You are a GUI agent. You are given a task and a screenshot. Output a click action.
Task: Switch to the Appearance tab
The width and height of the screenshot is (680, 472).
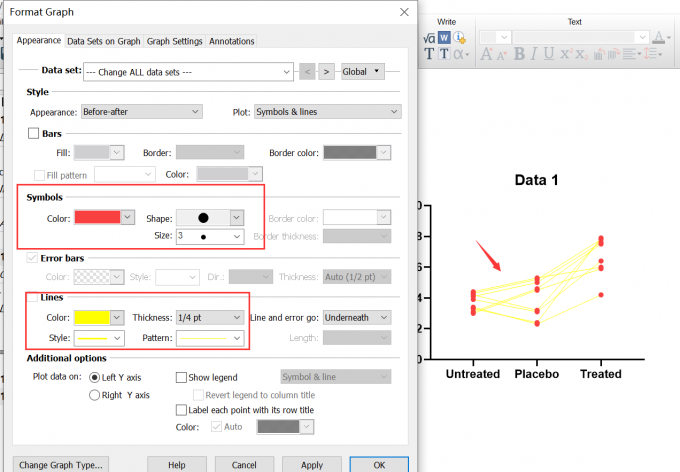(x=39, y=40)
